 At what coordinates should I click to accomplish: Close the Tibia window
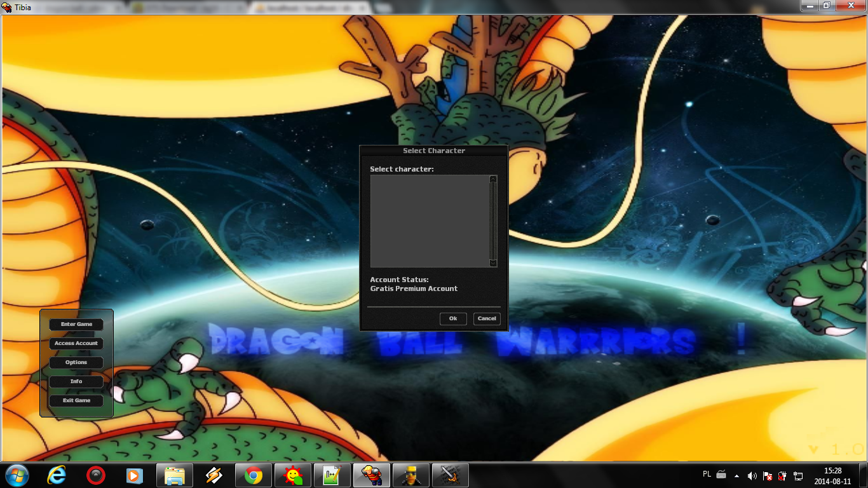tap(850, 5)
